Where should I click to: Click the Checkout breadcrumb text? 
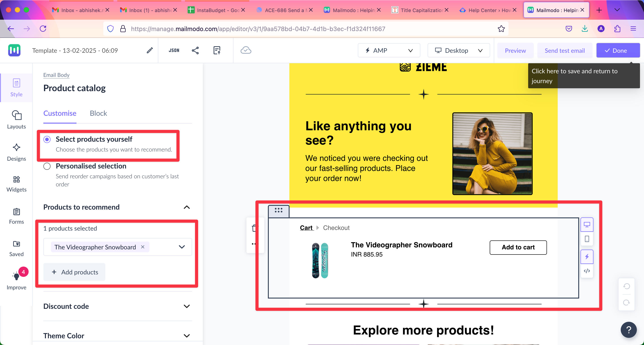click(x=336, y=228)
